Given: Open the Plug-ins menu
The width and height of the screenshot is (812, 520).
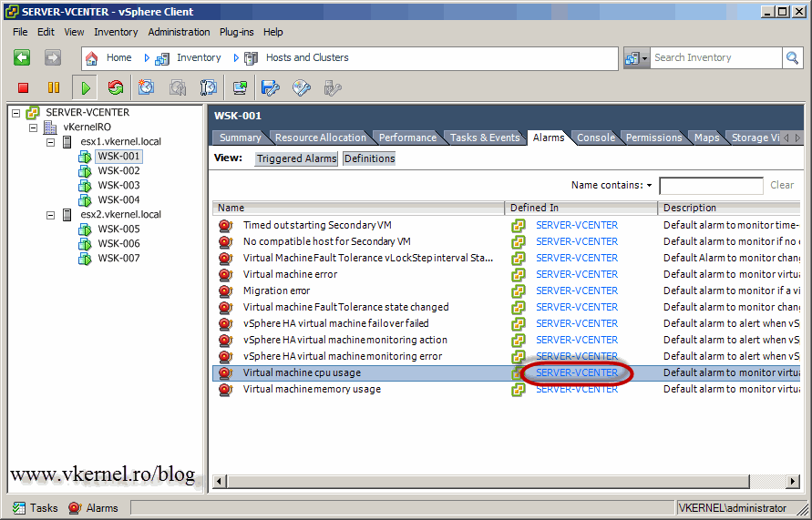Looking at the screenshot, I should point(237,32).
